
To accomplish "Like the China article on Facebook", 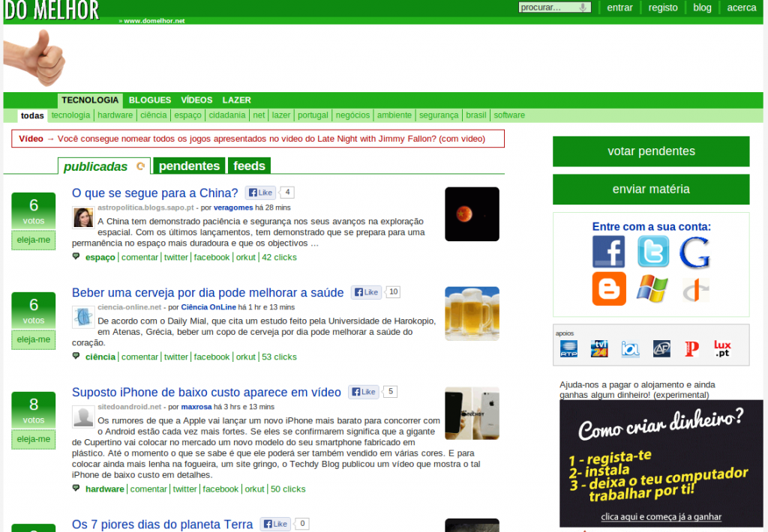I will click(260, 193).
